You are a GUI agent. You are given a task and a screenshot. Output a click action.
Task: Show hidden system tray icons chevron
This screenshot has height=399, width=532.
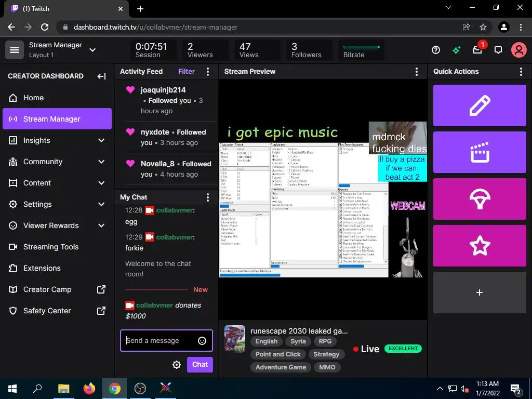pos(440,389)
